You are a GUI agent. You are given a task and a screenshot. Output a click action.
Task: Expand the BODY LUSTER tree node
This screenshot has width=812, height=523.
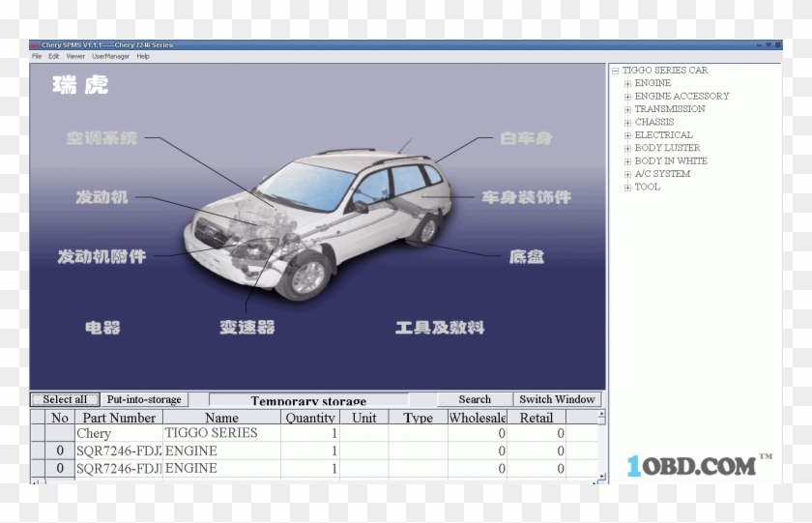point(627,149)
